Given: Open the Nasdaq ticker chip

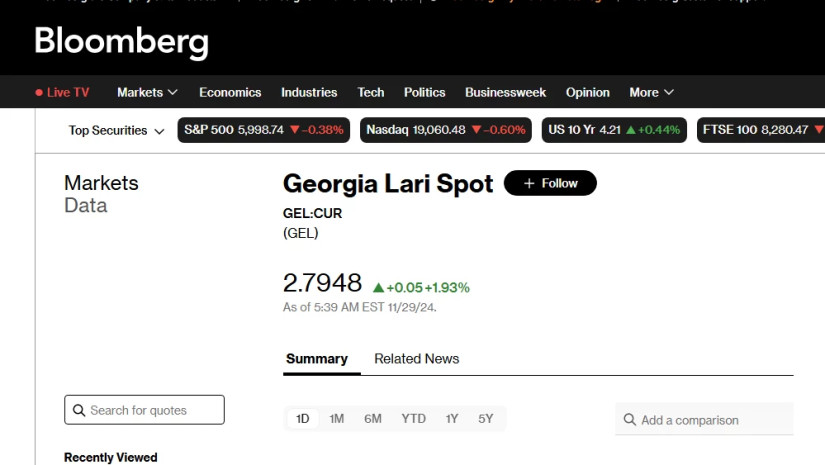Looking at the screenshot, I should pyautogui.click(x=445, y=130).
